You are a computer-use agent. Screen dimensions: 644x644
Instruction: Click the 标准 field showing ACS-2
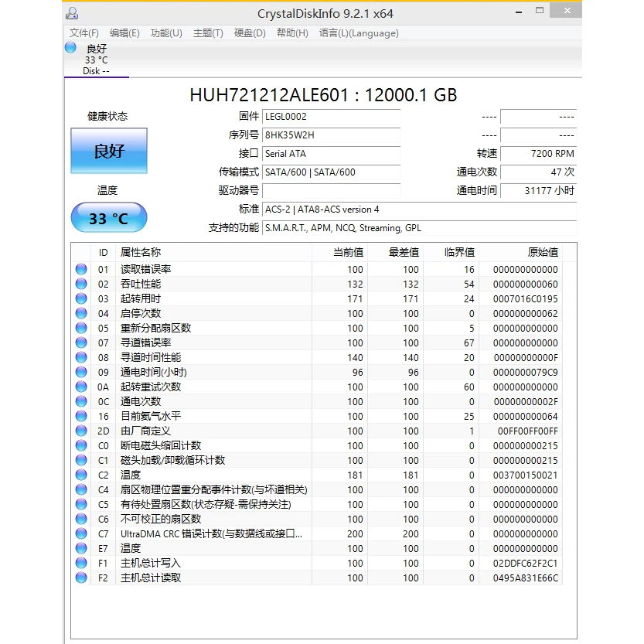[x=419, y=209]
